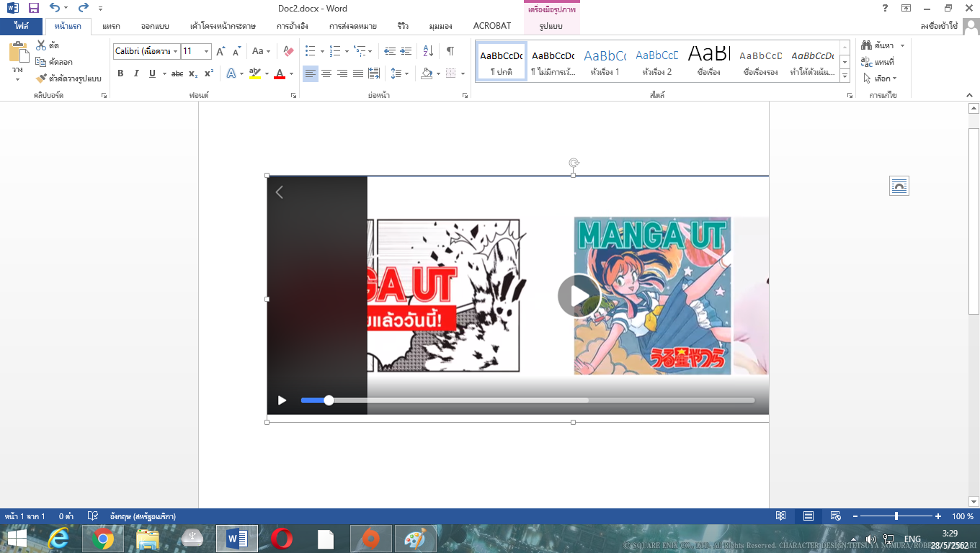This screenshot has width=980, height=553.
Task: Select the Heading 2 style
Action: click(656, 62)
